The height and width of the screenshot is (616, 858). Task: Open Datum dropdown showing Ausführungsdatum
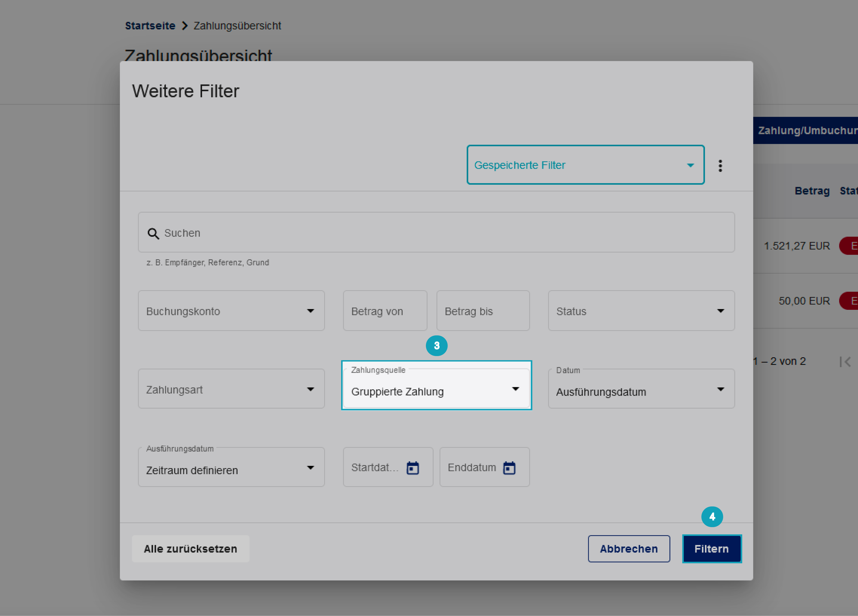pos(641,389)
